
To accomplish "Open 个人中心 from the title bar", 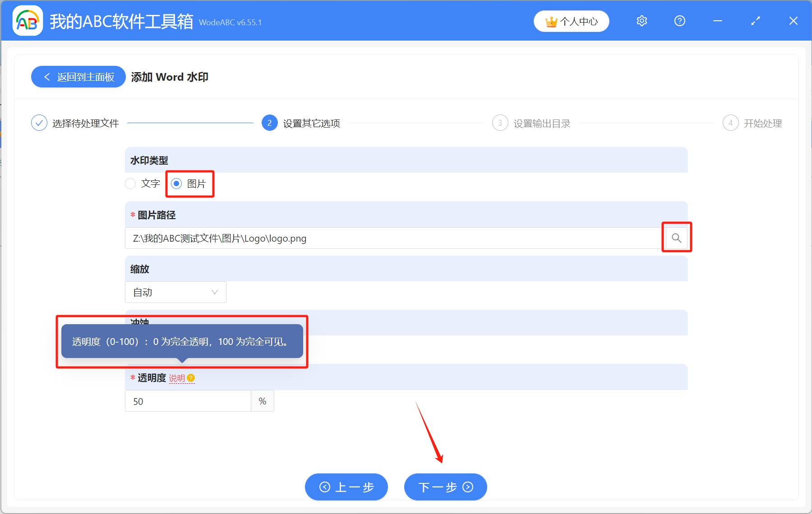I will click(x=571, y=21).
